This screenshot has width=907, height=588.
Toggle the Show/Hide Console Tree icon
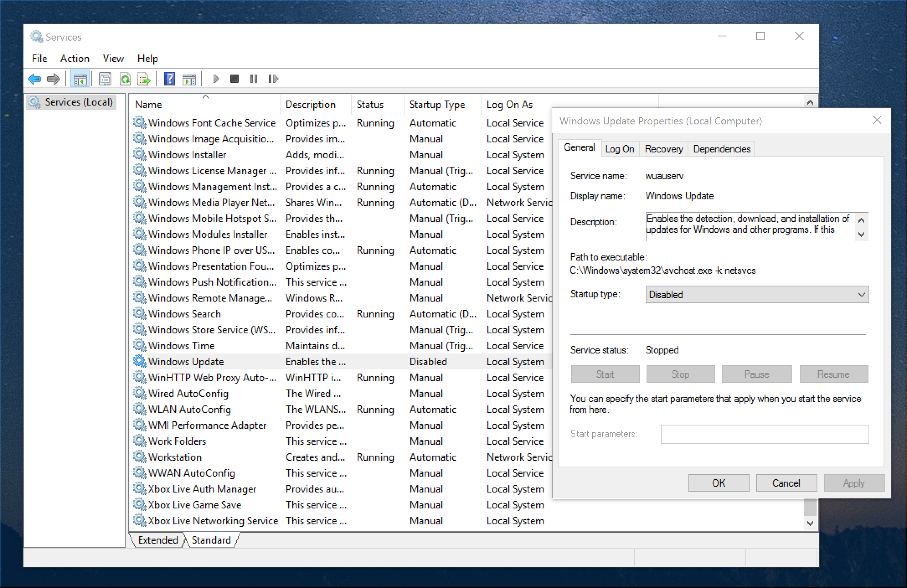click(x=80, y=79)
